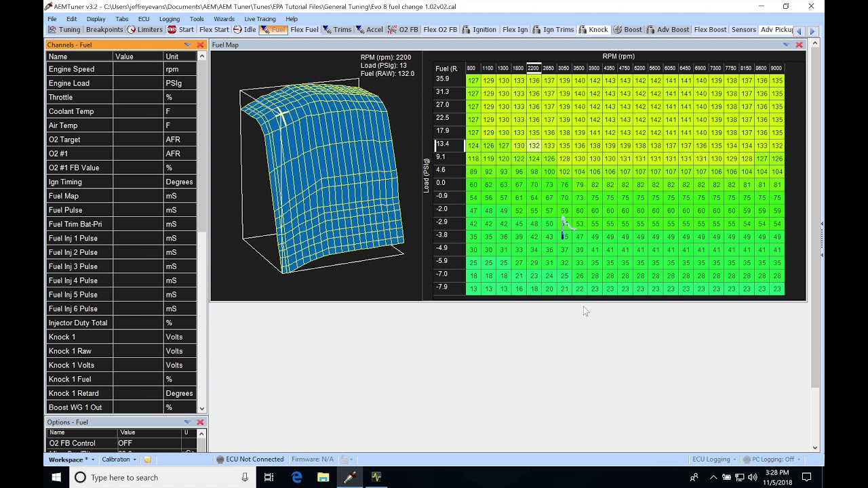Select the highlighted 2200 RPM column header

[533, 68]
